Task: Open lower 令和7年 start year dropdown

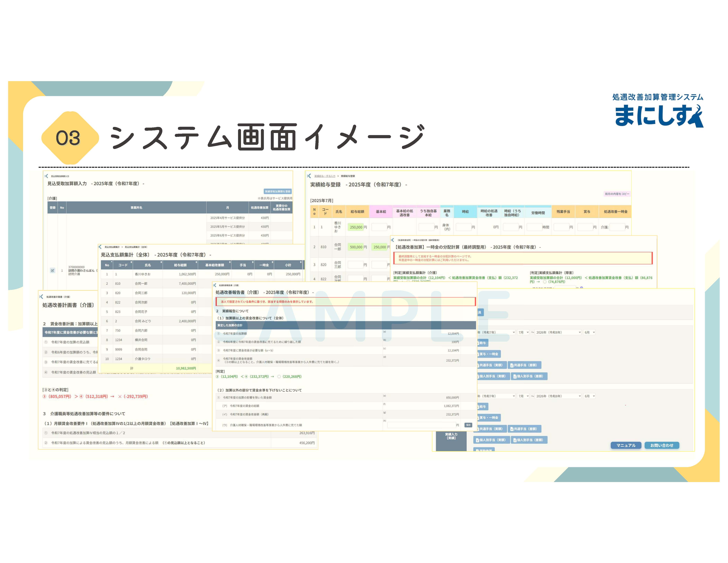Action: point(496,396)
